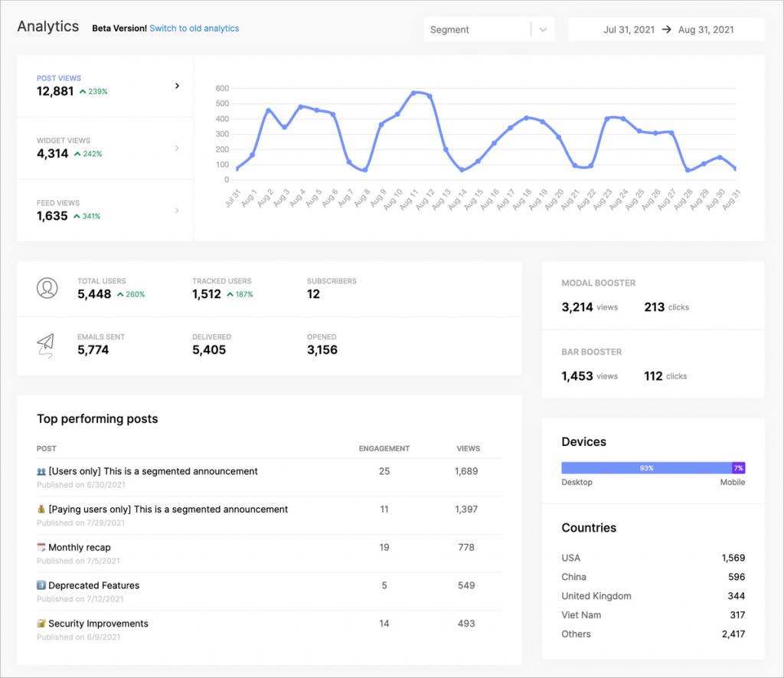Click the Devices heading
The image size is (784, 678).
pos(584,442)
